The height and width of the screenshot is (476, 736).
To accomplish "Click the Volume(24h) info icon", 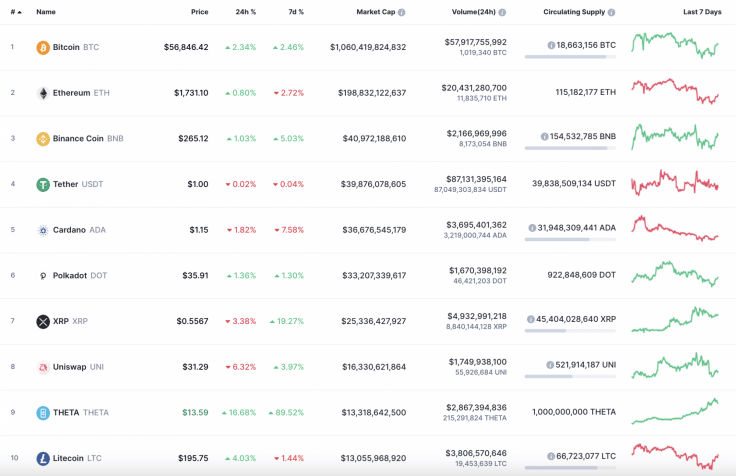I will [x=502, y=13].
